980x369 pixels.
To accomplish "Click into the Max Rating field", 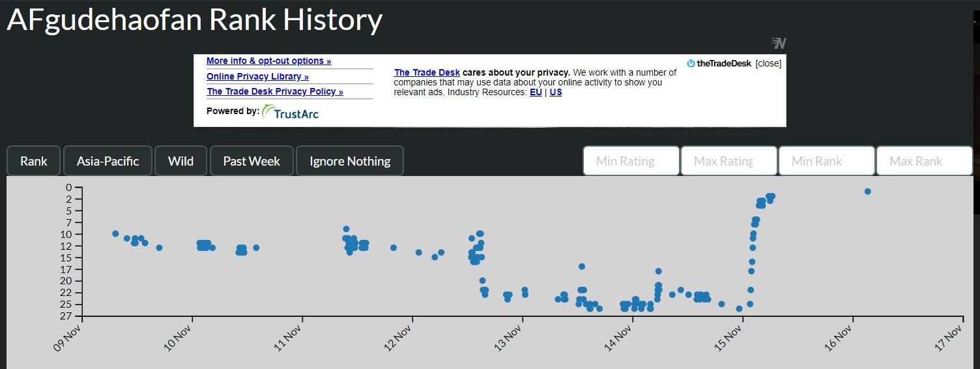I will 728,161.
